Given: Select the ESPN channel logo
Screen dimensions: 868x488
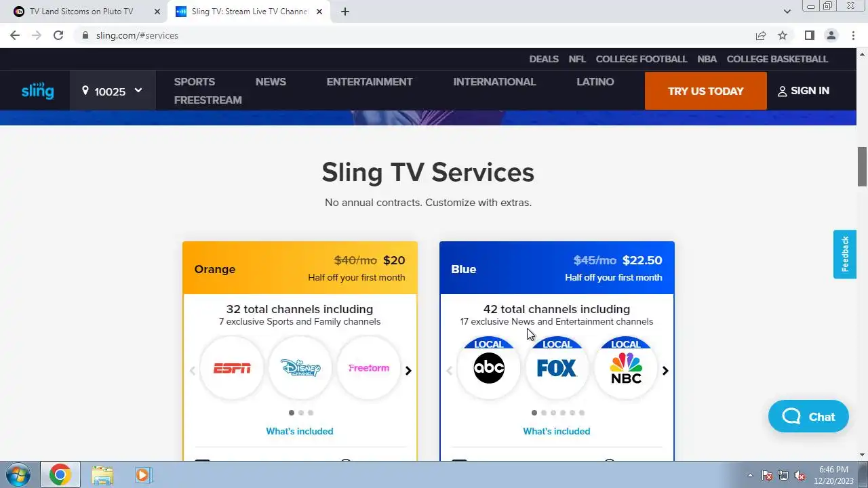Looking at the screenshot, I should coord(232,368).
